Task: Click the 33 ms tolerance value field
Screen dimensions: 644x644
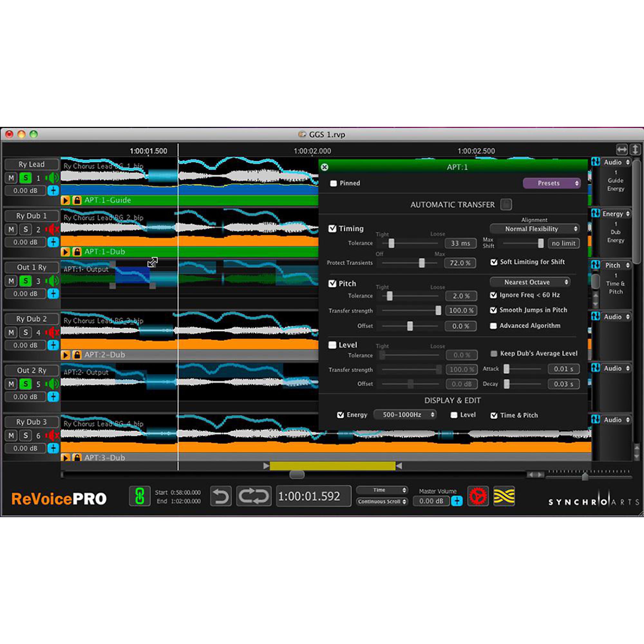Action: pos(460,243)
